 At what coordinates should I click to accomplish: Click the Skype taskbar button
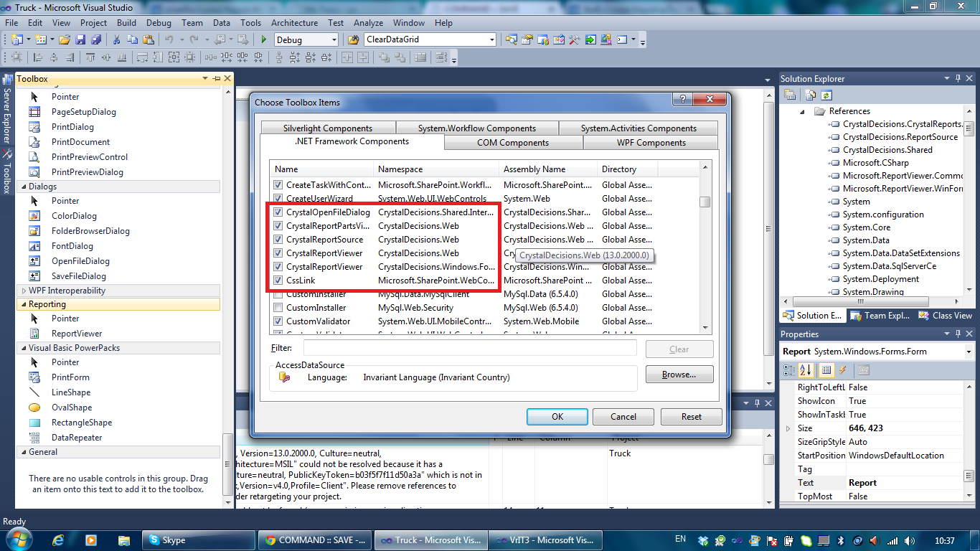point(199,540)
